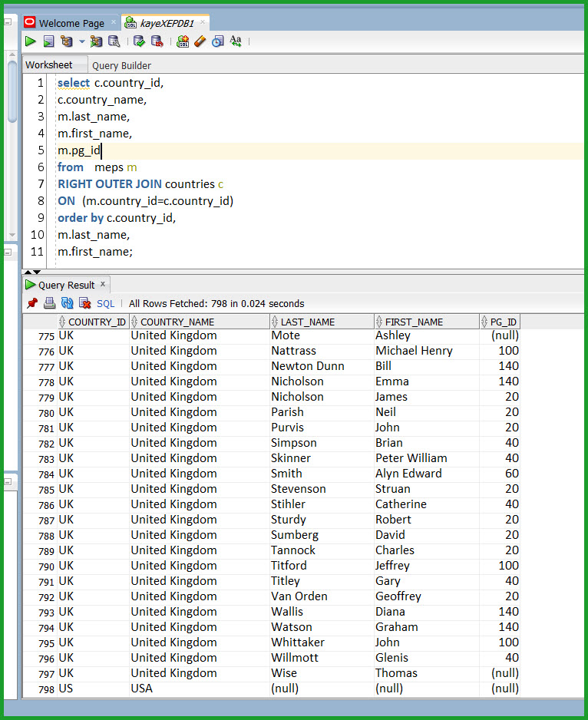Click editor line number 8
Screen dimensions: 588x720
pyautogui.click(x=41, y=201)
